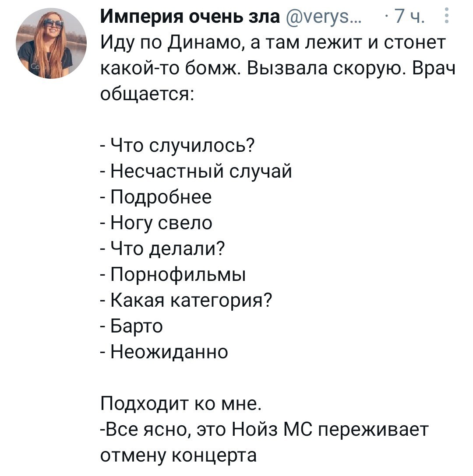Select the line Неожиданно

click(164, 352)
